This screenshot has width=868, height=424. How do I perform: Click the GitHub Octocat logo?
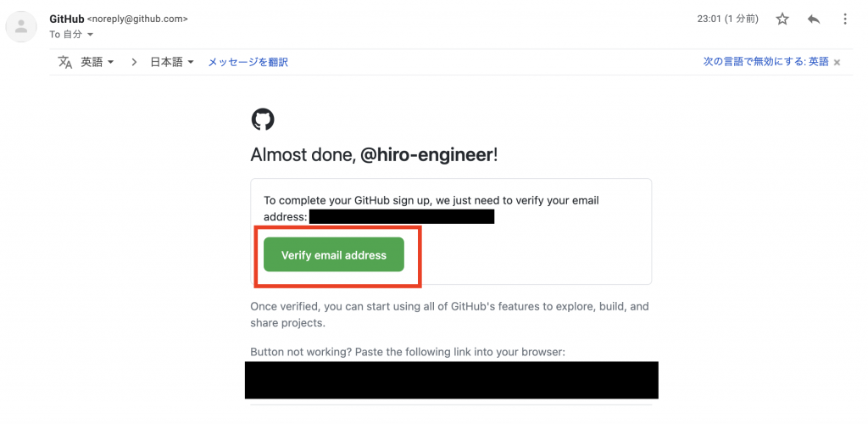point(263,119)
